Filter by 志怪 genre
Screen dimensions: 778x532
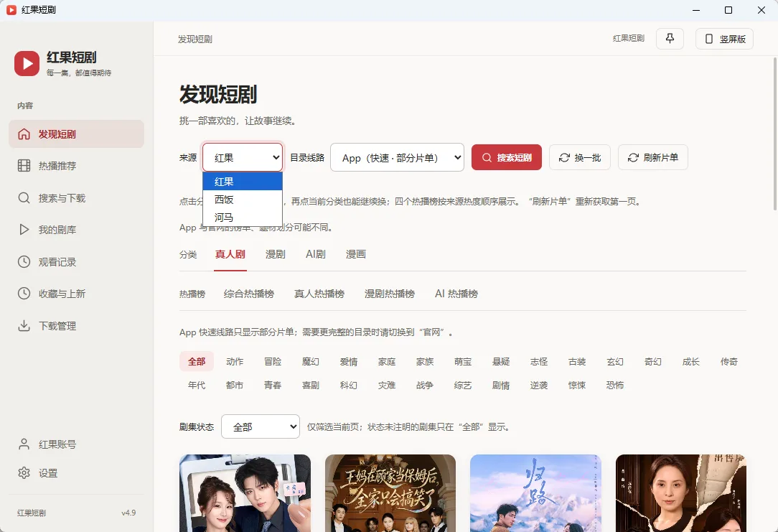539,362
